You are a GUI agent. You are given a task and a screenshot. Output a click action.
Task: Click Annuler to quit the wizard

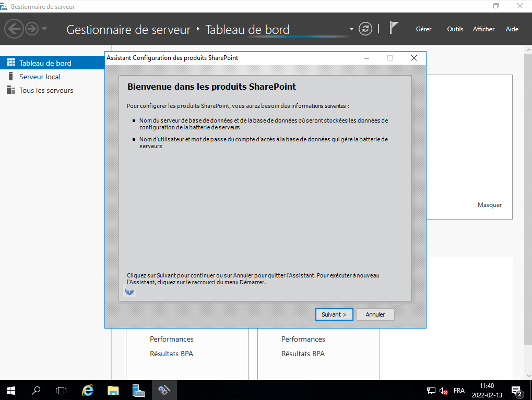pyautogui.click(x=375, y=314)
